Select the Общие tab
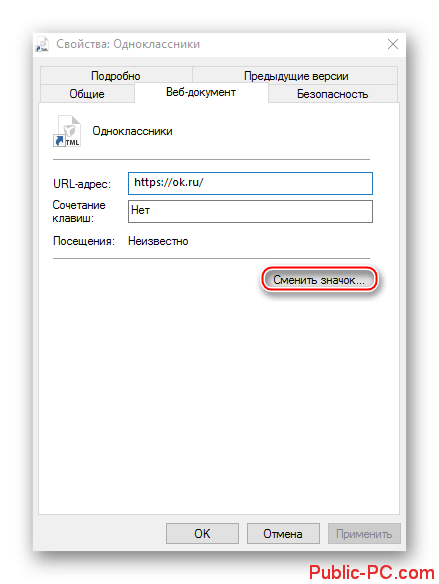439x584 pixels. pyautogui.click(x=87, y=93)
